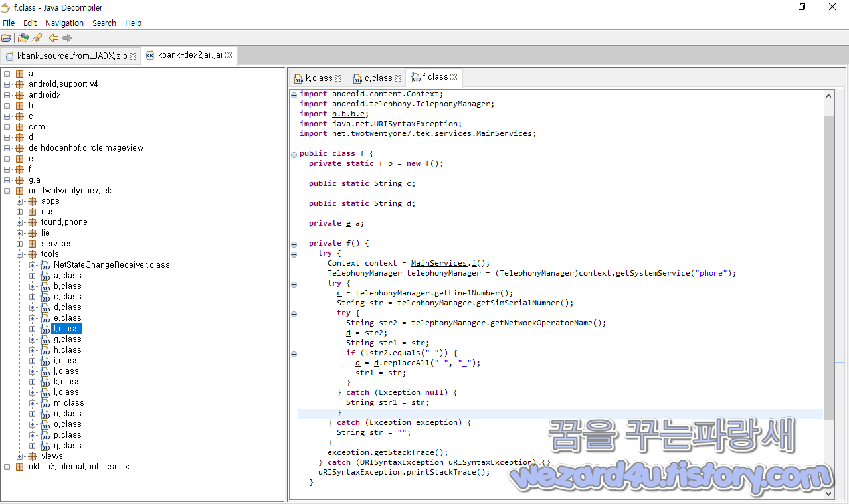Screen dimensions: 849x504
Task: Click the editor scrollbar up arrow
Action: tap(828, 95)
